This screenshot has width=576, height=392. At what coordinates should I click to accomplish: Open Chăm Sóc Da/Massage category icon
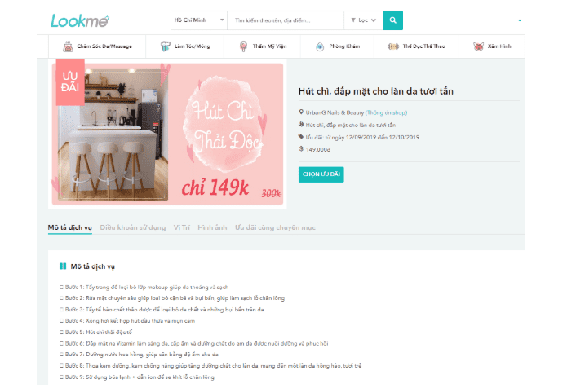[68, 46]
